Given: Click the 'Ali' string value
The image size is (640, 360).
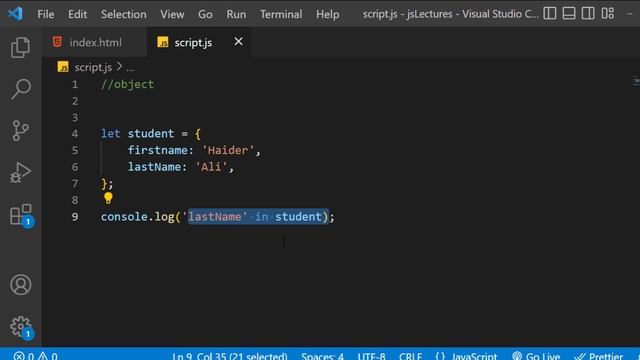Looking at the screenshot, I should (x=211, y=167).
